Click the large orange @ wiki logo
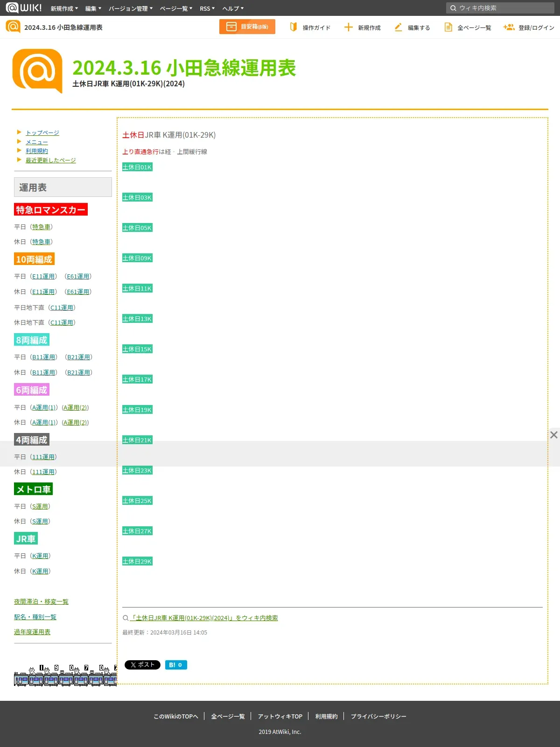 coord(37,71)
